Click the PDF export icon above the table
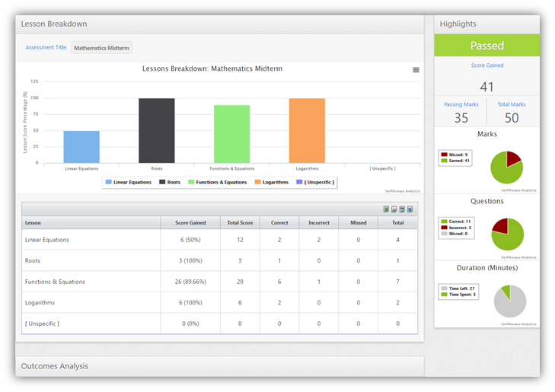The image size is (555, 392). (394, 209)
